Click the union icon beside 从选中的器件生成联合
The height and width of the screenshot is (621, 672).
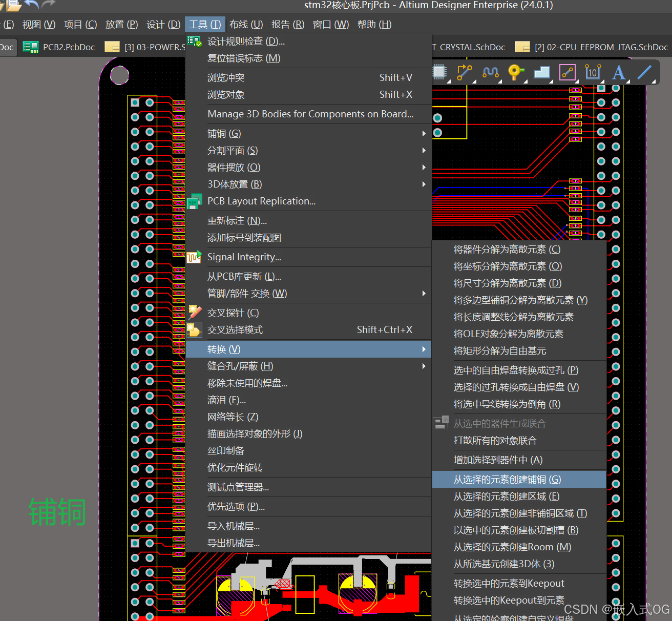coord(441,423)
